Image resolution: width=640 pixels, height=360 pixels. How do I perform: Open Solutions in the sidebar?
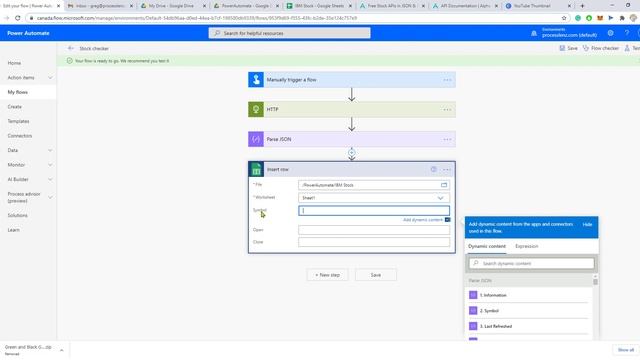point(18,215)
